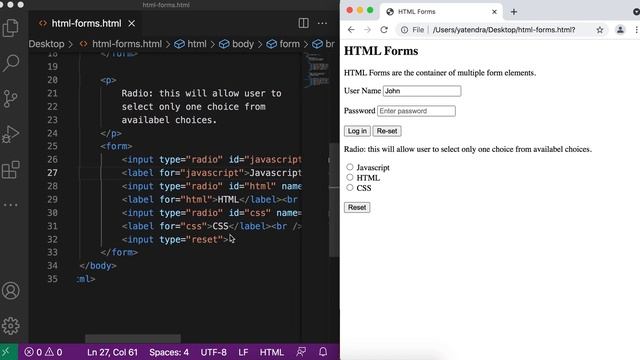Reload the HTML Forms page
640x360 pixels.
pos(384,30)
